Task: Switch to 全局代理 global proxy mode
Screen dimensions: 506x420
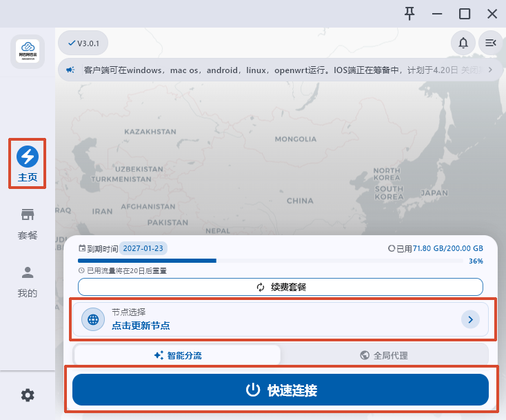Action: pos(384,355)
